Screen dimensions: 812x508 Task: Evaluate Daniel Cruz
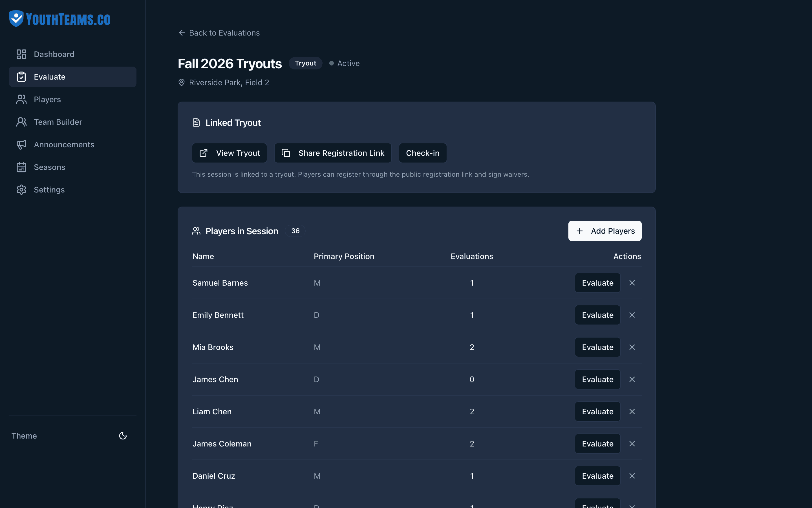[598, 476]
